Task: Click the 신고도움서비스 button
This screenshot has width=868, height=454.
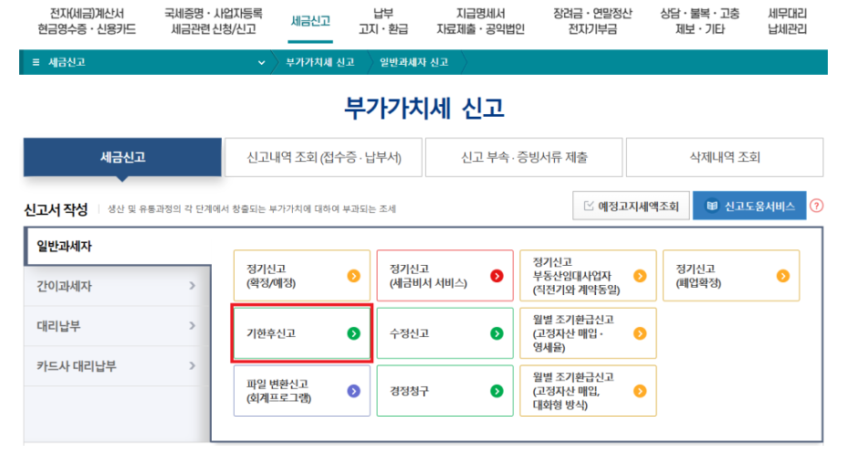Action: [749, 206]
